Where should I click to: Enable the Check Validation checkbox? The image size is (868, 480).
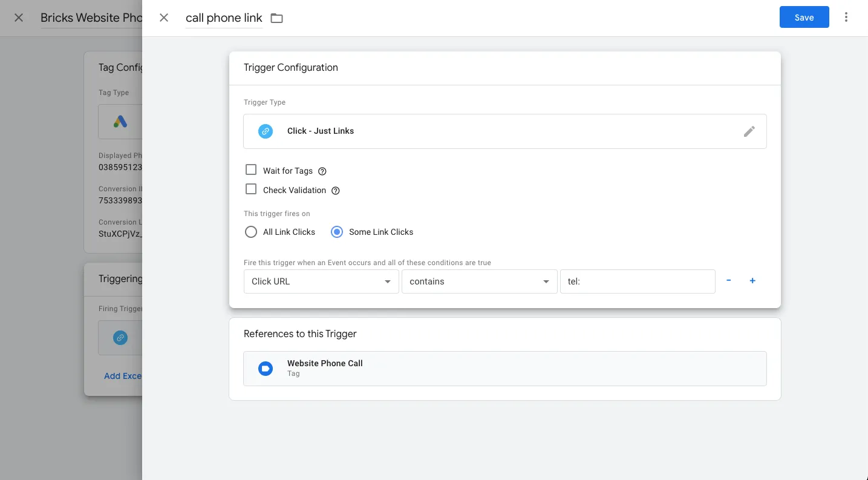(x=251, y=189)
